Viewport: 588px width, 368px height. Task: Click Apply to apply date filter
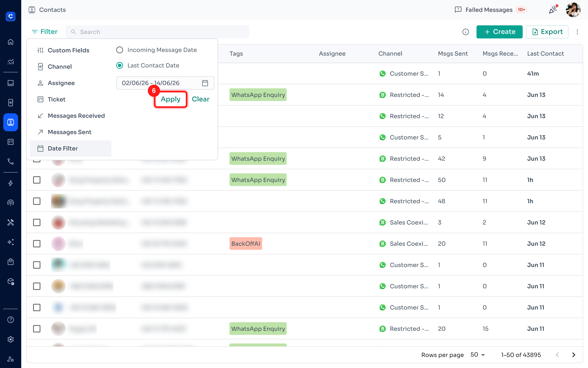coord(170,99)
